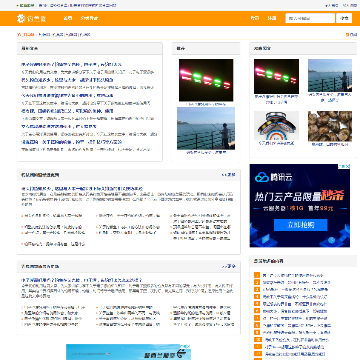Open the second navigation item in the orange bar

(89, 18)
